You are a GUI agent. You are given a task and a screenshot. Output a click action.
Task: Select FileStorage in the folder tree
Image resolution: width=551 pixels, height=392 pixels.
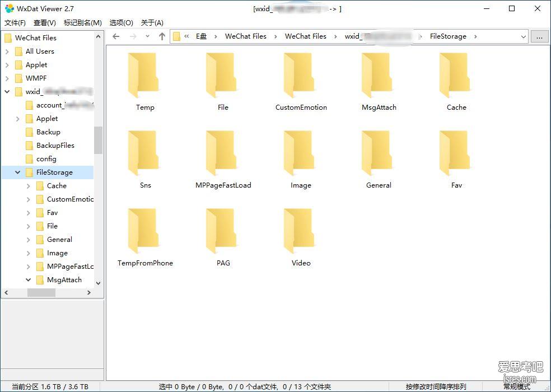coord(54,172)
